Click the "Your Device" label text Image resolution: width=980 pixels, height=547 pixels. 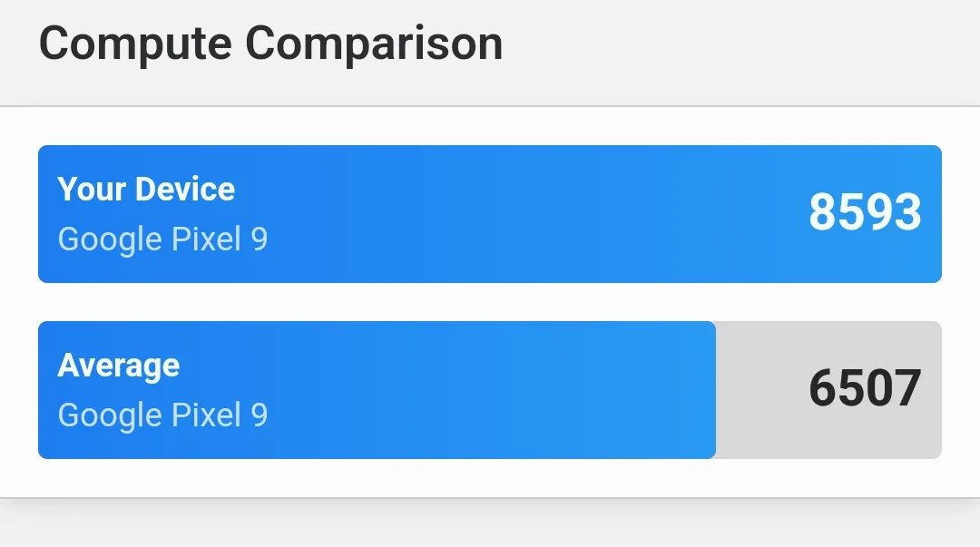click(146, 189)
